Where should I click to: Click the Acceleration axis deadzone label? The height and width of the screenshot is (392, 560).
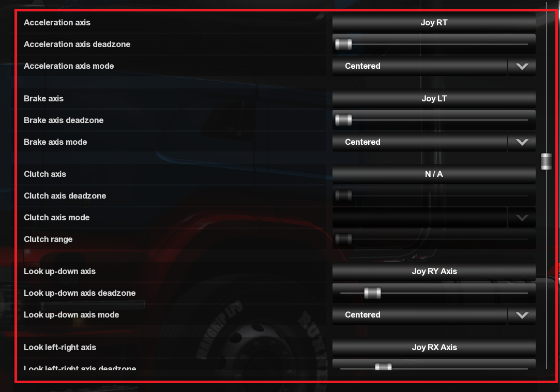[77, 44]
